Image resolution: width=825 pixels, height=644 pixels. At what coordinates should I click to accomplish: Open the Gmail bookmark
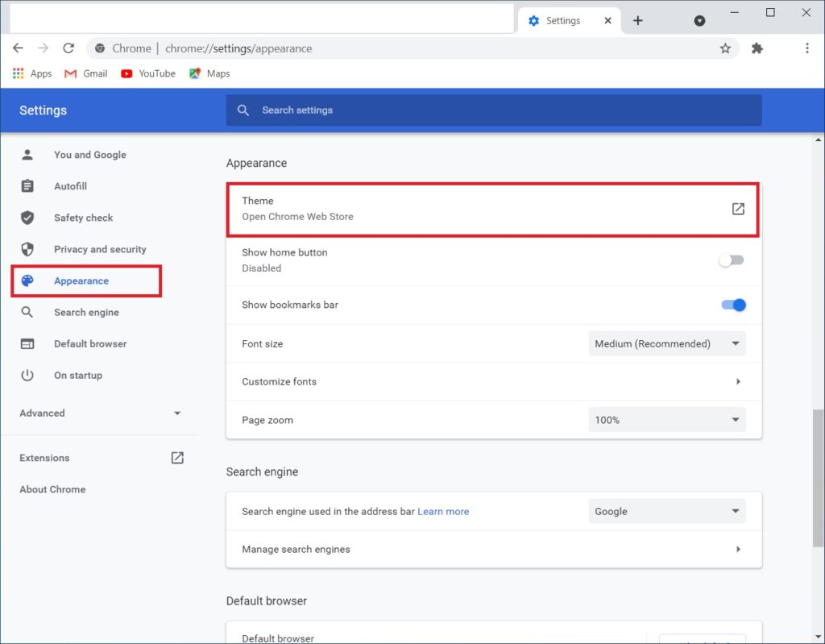click(x=85, y=73)
